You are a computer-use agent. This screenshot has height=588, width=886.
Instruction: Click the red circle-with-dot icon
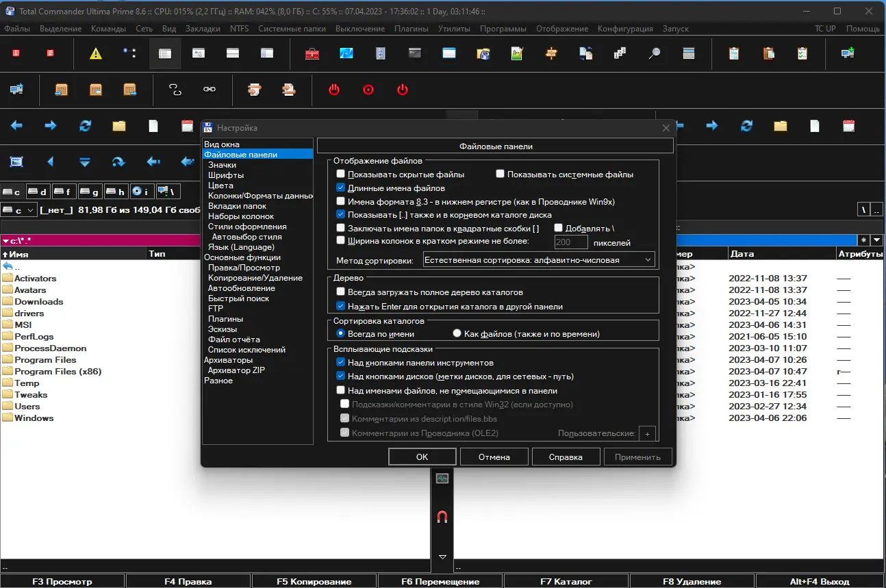click(x=368, y=89)
